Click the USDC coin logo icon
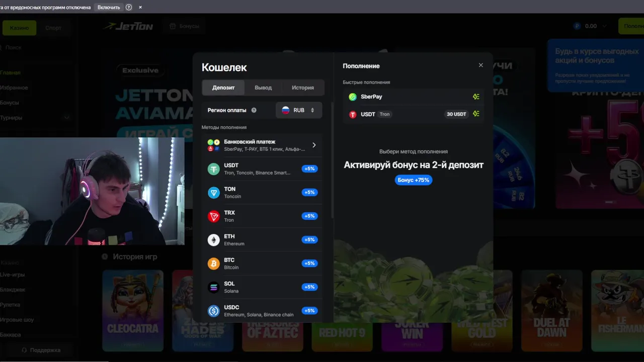The image size is (644, 362). [x=214, y=311]
